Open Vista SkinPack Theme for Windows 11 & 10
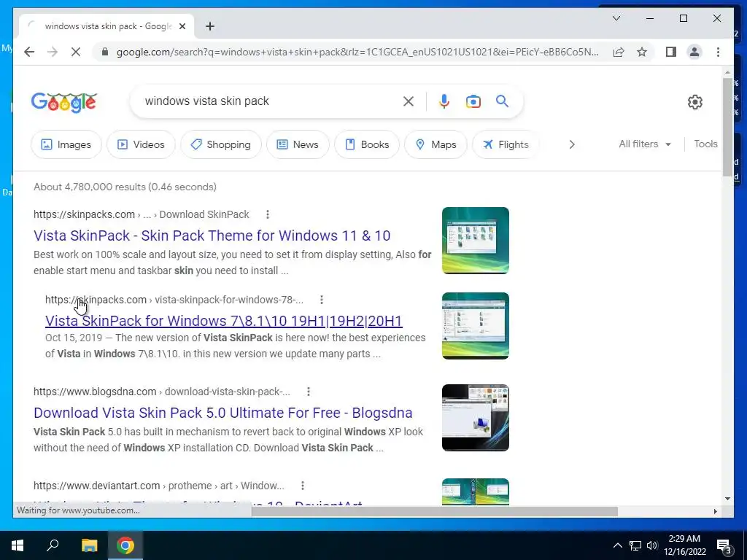 [x=212, y=236]
